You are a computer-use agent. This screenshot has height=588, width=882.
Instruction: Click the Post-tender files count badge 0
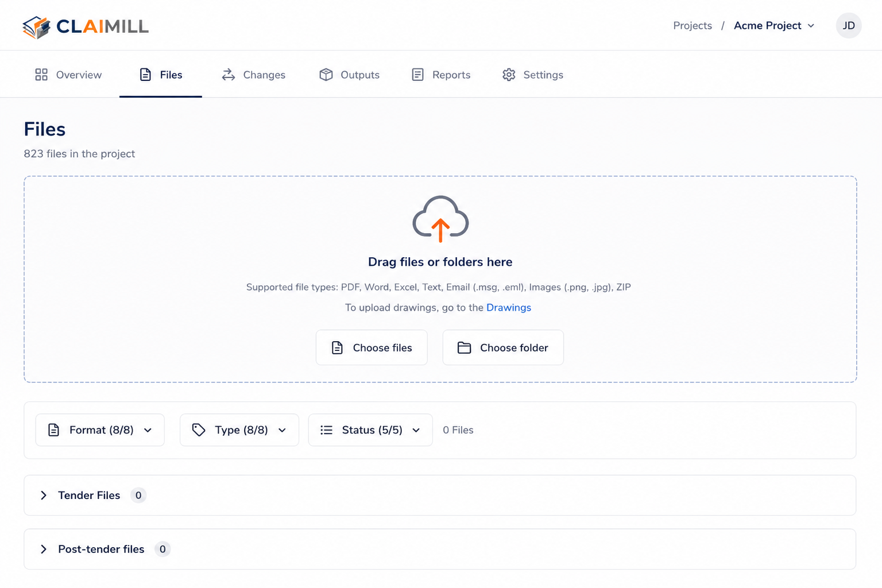click(163, 549)
